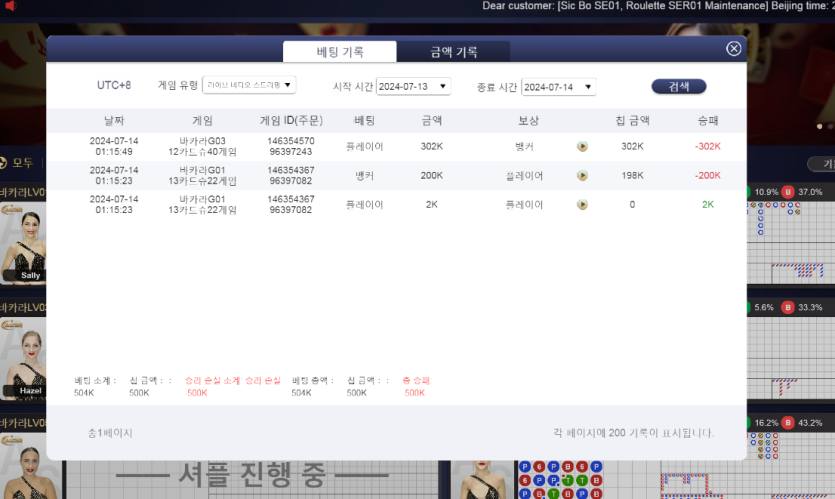Click the icon beside the 모두 filter
835x499 pixels.
click(4, 163)
